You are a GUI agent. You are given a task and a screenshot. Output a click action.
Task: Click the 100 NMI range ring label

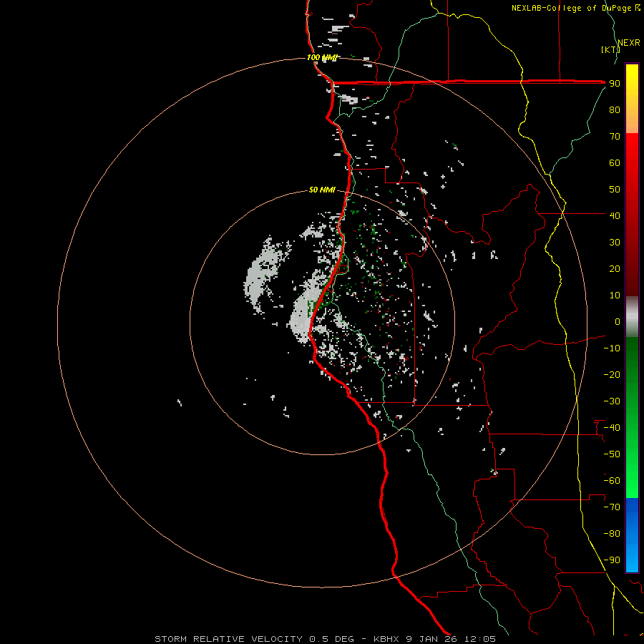click(322, 57)
